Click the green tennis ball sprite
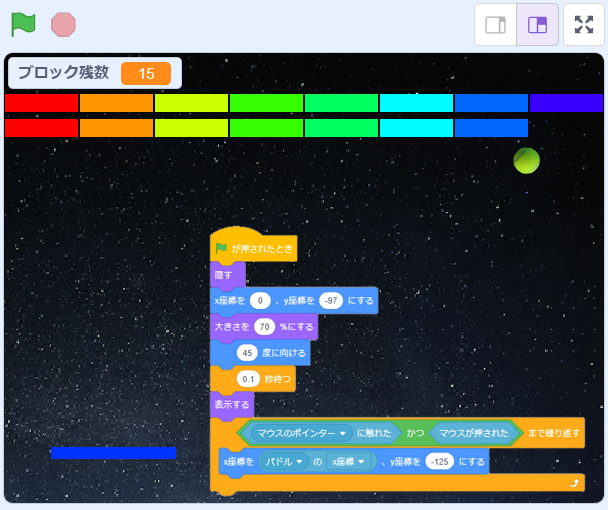This screenshot has height=510, width=608. tap(527, 160)
